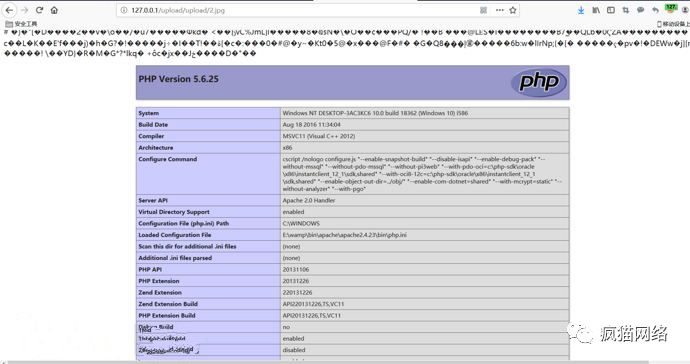Select the PHP Extension value 20131226
The width and height of the screenshot is (690, 364).
(x=296, y=281)
